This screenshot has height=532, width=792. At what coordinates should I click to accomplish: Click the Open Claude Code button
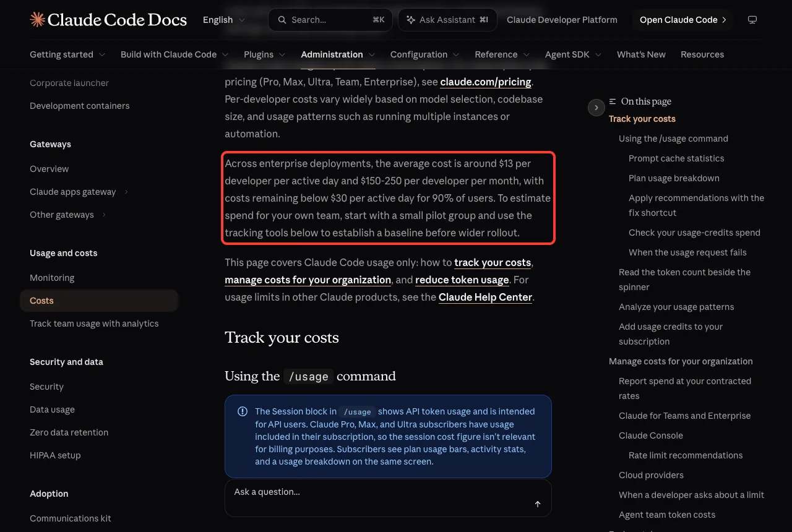point(683,20)
